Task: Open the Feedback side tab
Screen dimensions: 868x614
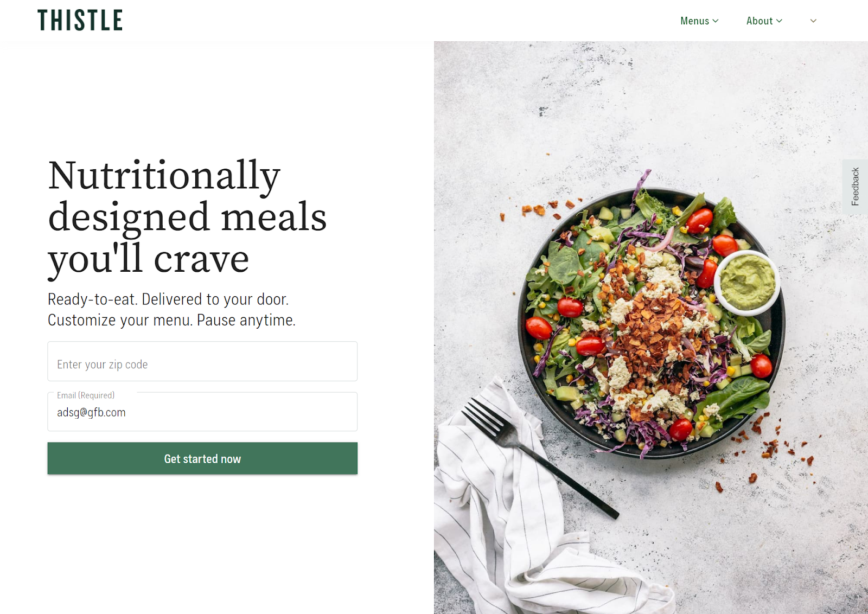Action: [855, 186]
